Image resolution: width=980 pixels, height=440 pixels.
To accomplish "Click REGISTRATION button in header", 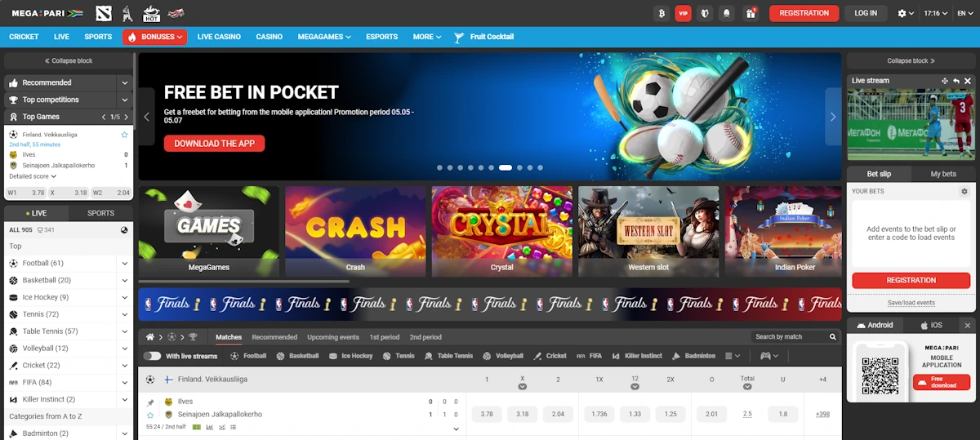I will tap(804, 13).
